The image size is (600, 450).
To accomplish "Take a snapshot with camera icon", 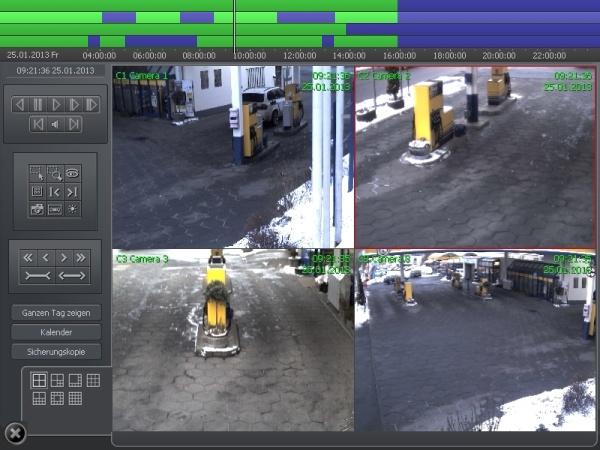I will (37, 208).
